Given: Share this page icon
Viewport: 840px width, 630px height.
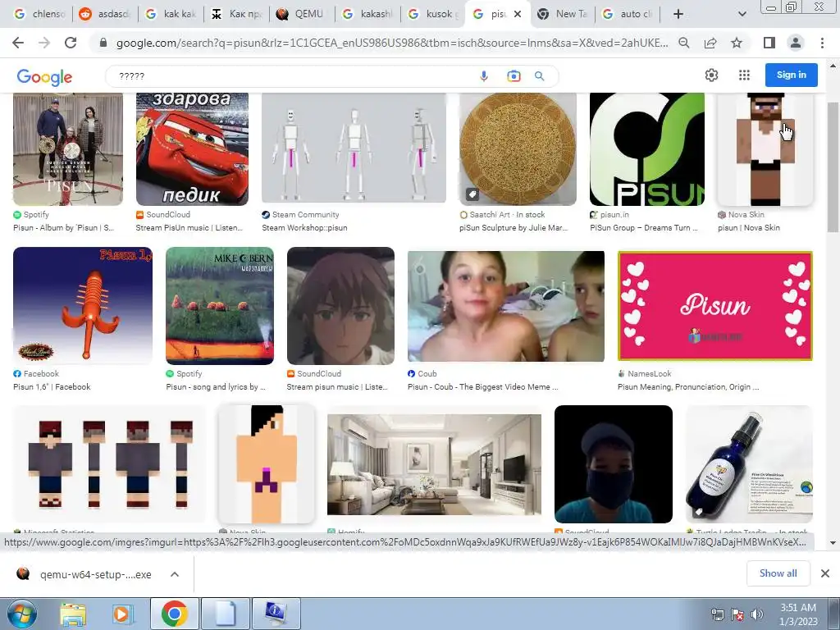Looking at the screenshot, I should click(x=710, y=43).
